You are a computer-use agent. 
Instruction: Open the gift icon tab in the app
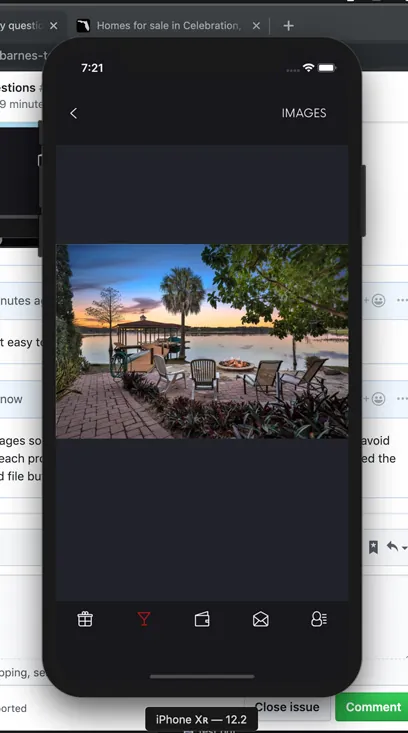coord(85,619)
